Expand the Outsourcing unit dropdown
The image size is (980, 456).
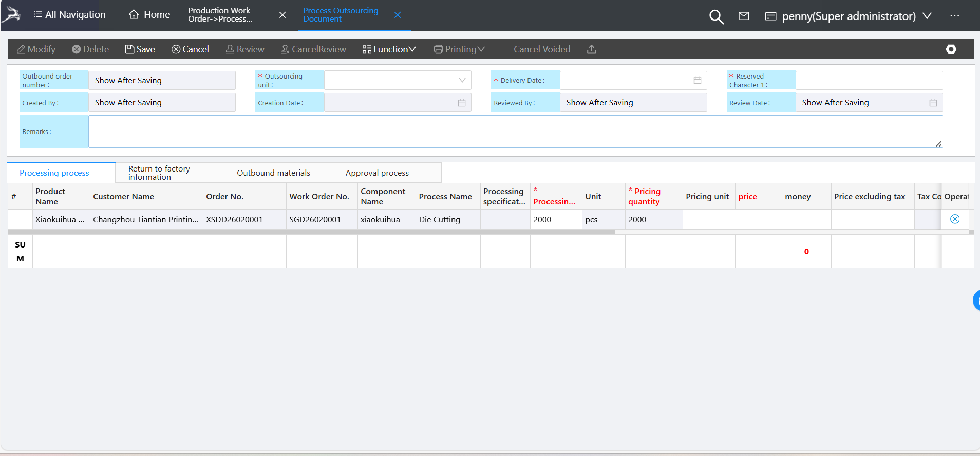click(461, 81)
